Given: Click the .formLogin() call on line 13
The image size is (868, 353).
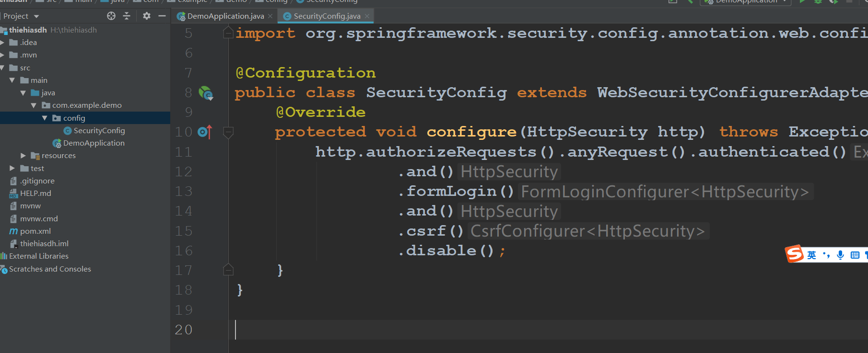Looking at the screenshot, I should 456,191.
